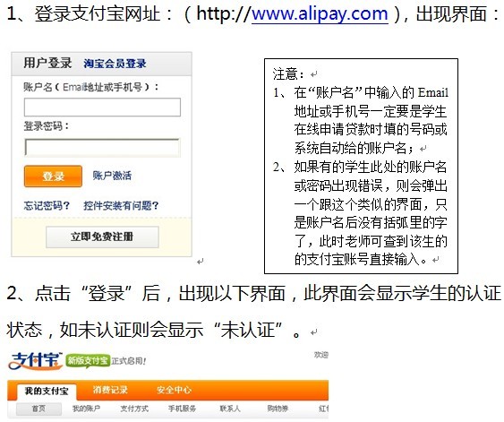Select 联系人 in the submenu
Screen dimensions: 504x422
pos(230,409)
